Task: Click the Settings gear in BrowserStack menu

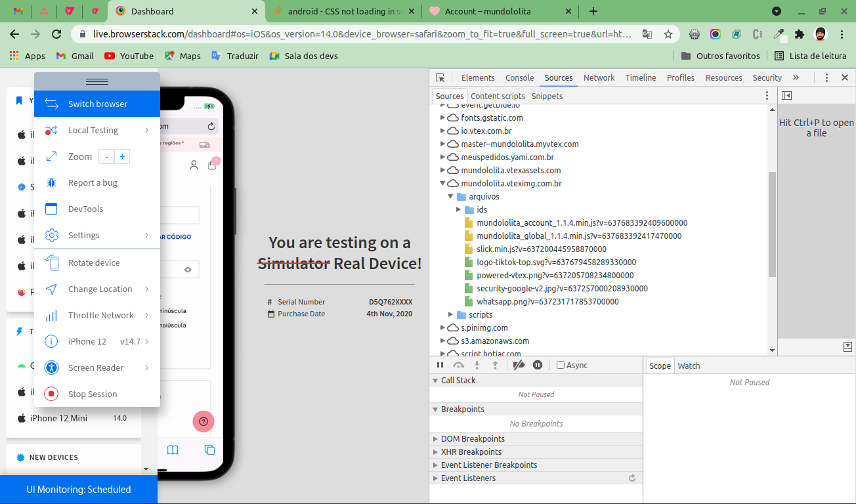Action: tap(51, 235)
